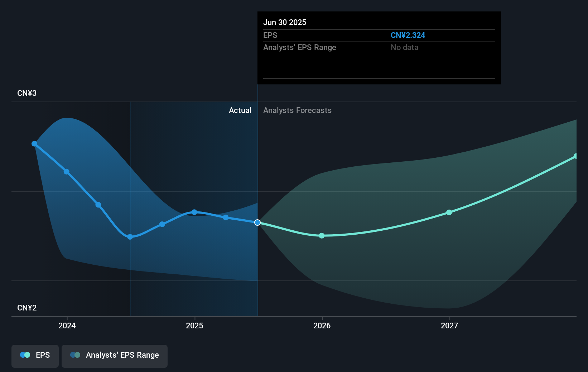Click the forecast data point above 2027
Image resolution: width=588 pixels, height=372 pixels.
tap(449, 212)
